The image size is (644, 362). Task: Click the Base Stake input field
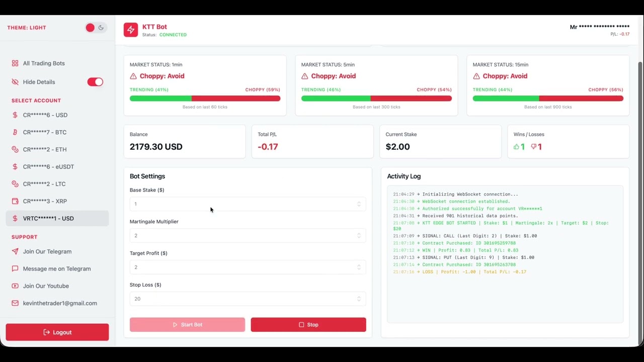click(248, 204)
